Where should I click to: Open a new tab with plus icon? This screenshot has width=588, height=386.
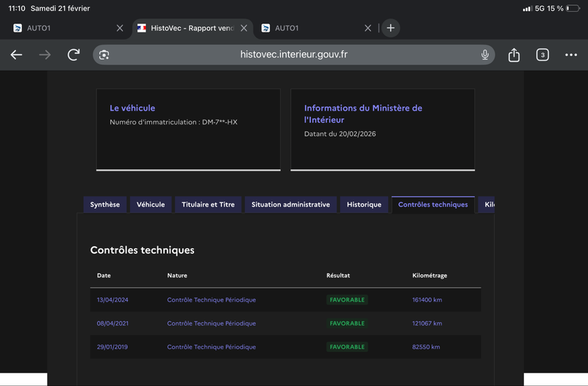click(x=390, y=28)
